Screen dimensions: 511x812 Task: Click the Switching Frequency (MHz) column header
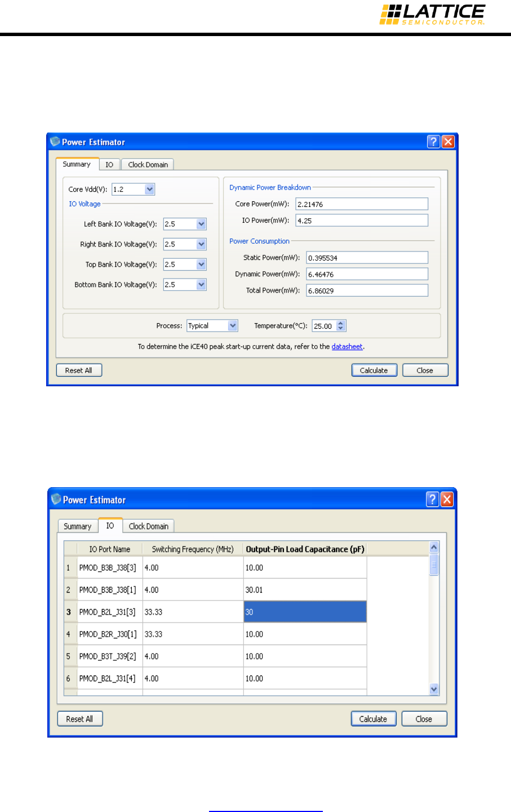pos(193,549)
